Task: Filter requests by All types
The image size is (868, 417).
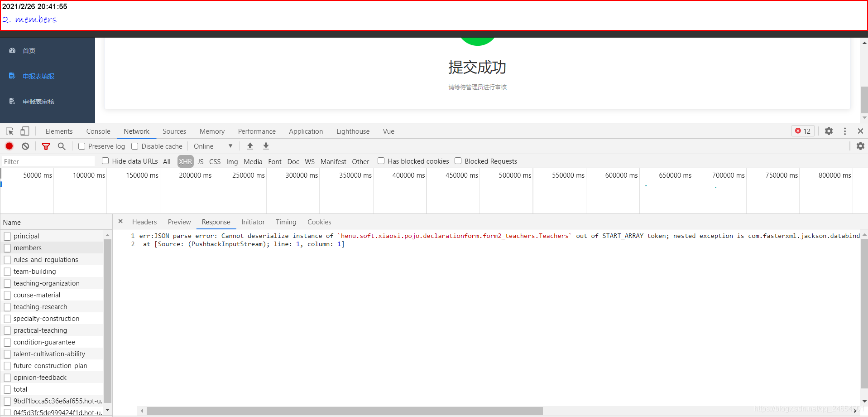Action: click(167, 161)
